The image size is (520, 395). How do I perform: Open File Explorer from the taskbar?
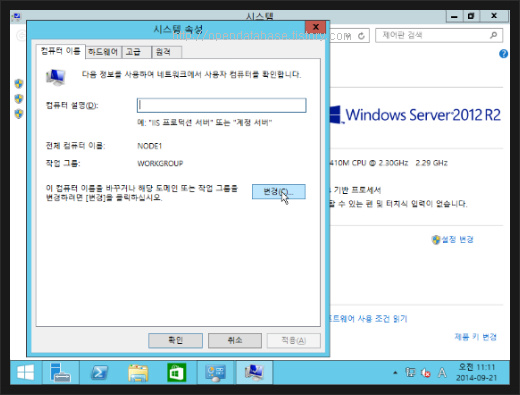pos(138,372)
